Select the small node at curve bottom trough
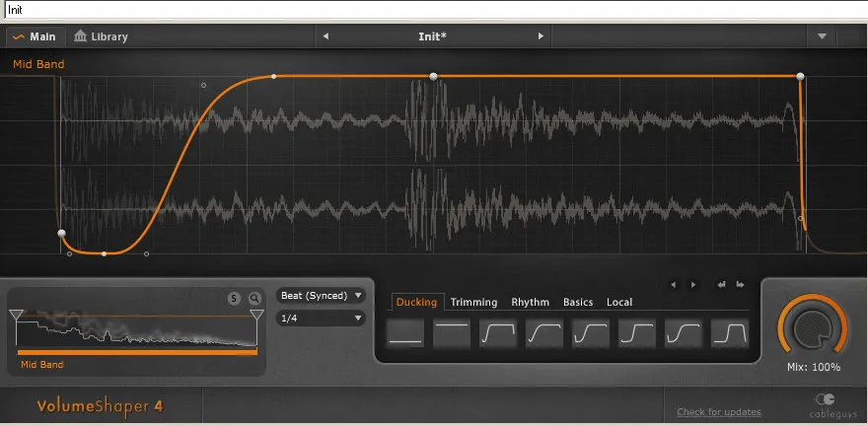 click(105, 254)
